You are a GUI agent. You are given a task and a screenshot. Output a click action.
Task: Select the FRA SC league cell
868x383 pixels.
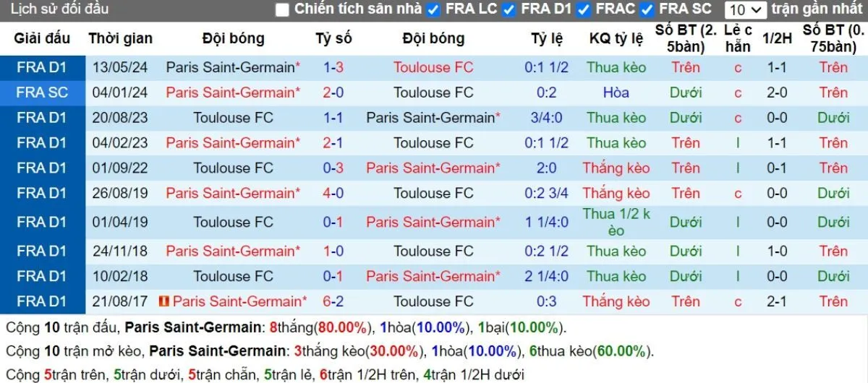point(42,92)
